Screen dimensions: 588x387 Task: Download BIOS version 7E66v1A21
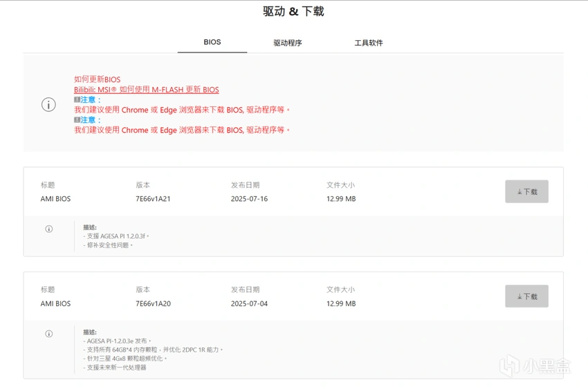tap(526, 191)
